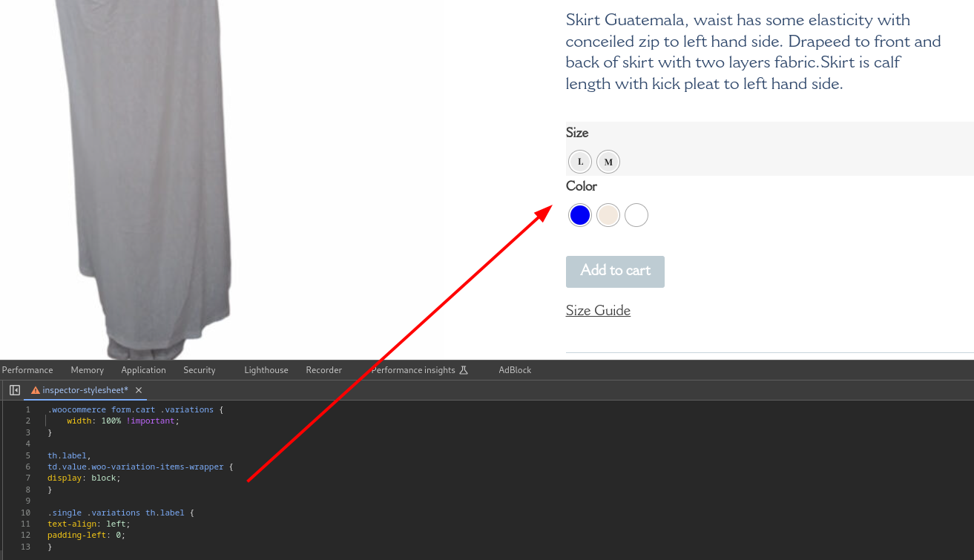This screenshot has height=560, width=974.
Task: Open the Security tab in DevTools
Action: coord(200,370)
